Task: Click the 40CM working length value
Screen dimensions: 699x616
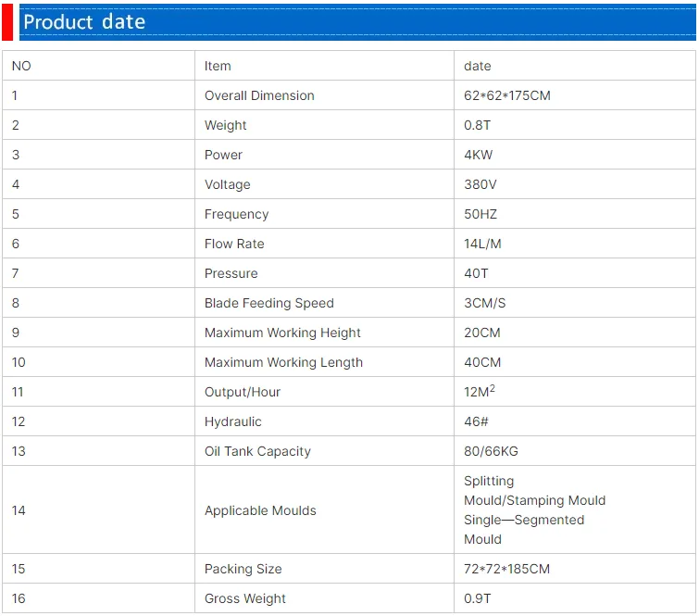Action: click(x=482, y=362)
